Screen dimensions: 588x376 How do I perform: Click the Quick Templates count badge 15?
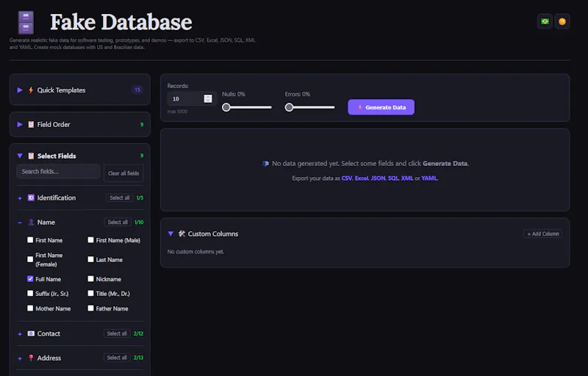pyautogui.click(x=137, y=90)
